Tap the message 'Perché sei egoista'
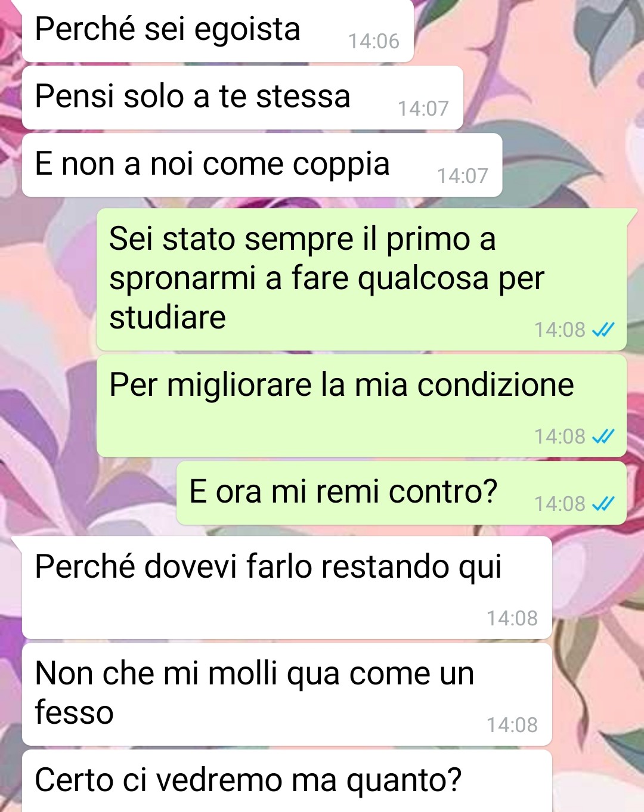This screenshot has height=812, width=644. point(218,30)
